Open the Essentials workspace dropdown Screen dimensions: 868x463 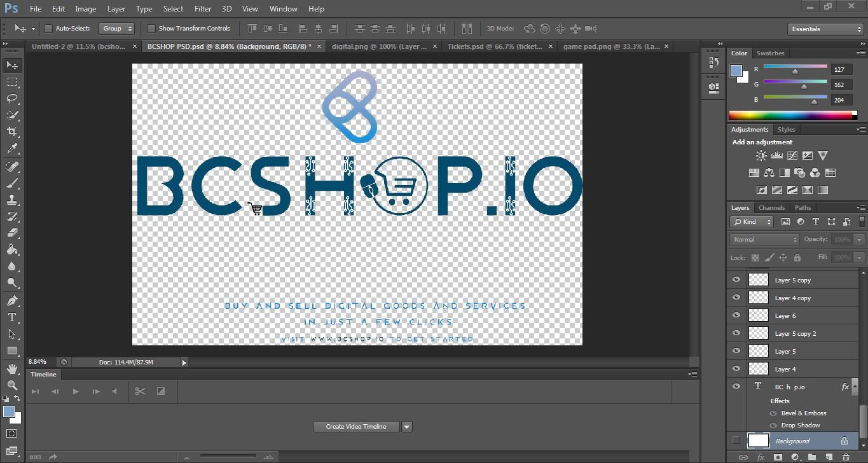click(825, 29)
